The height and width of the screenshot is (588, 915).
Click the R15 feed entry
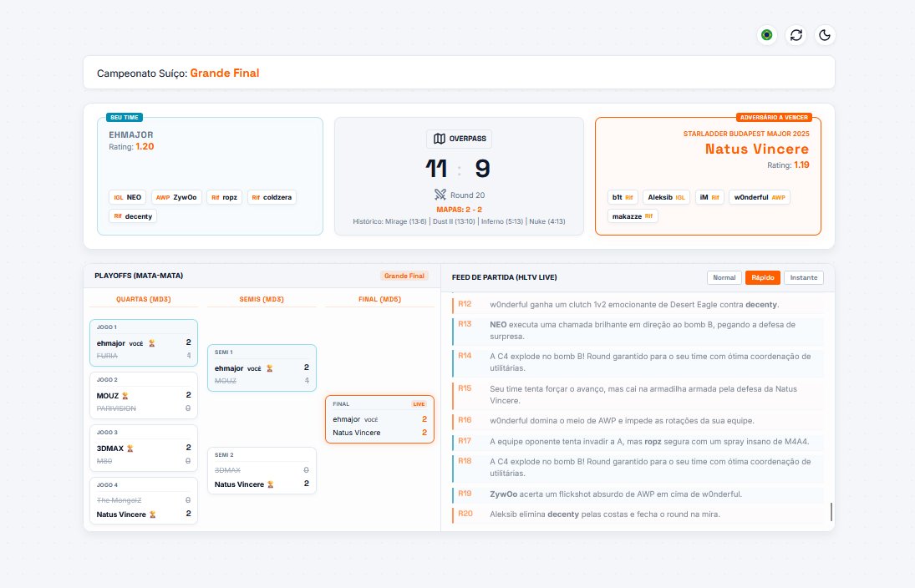pos(638,395)
